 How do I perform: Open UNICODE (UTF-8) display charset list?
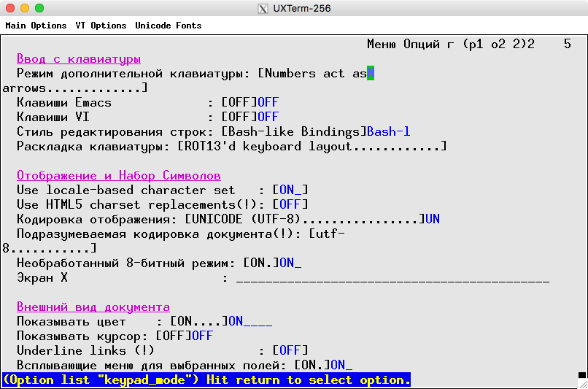click(x=304, y=219)
